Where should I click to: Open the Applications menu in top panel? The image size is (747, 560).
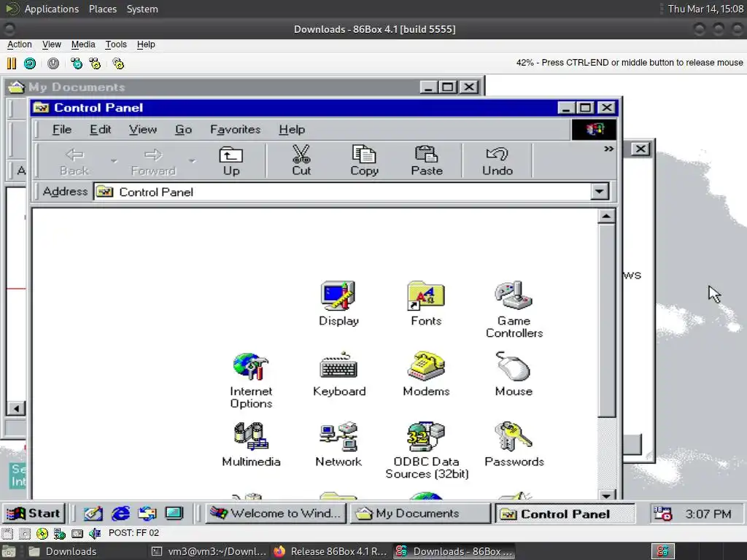[52, 9]
